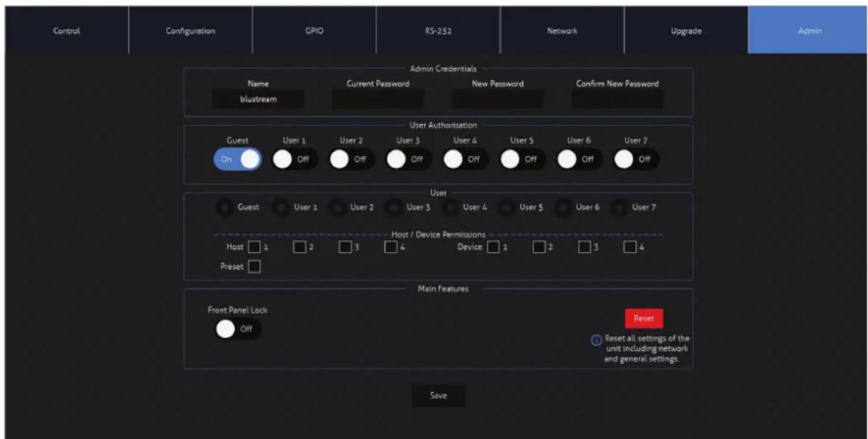This screenshot has height=439, width=868.
Task: Check the Host 1 permission box
Action: [x=254, y=247]
